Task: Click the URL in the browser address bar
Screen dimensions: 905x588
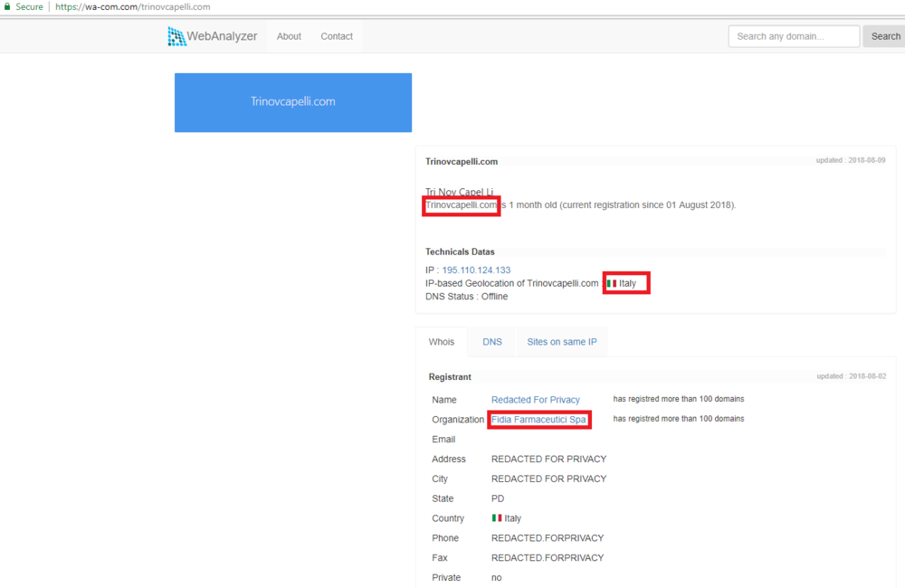Action: (133, 6)
